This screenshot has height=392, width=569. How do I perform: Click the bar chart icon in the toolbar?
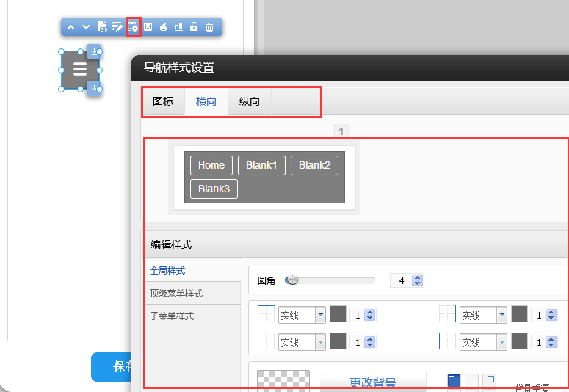tap(178, 27)
